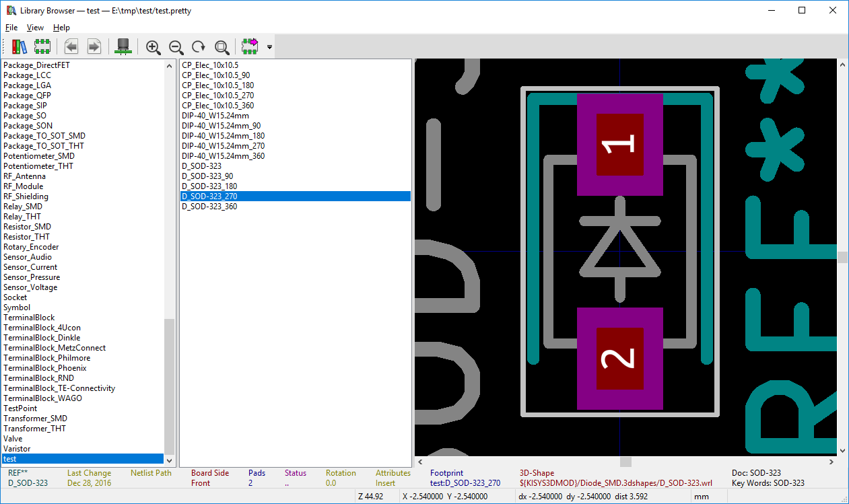
Task: Click the canvas vertical scrollbar down arrow
Action: coord(842,450)
